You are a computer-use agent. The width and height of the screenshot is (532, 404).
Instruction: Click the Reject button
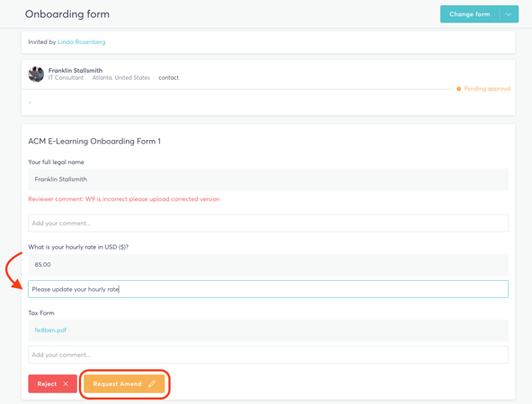tap(53, 383)
